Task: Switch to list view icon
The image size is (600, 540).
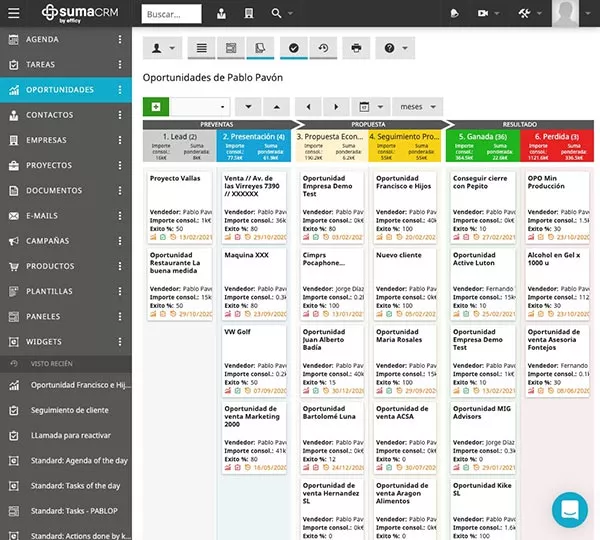Action: (202, 48)
